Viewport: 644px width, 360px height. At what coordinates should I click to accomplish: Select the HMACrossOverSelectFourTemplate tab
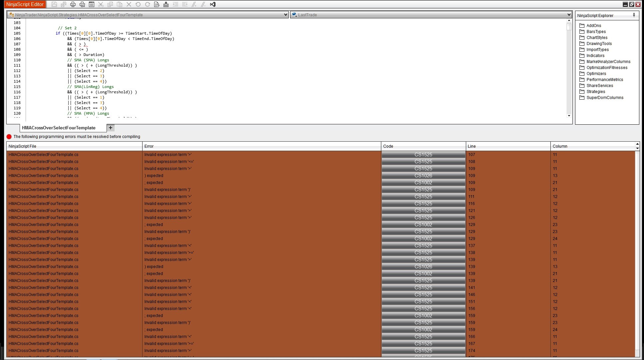(59, 128)
